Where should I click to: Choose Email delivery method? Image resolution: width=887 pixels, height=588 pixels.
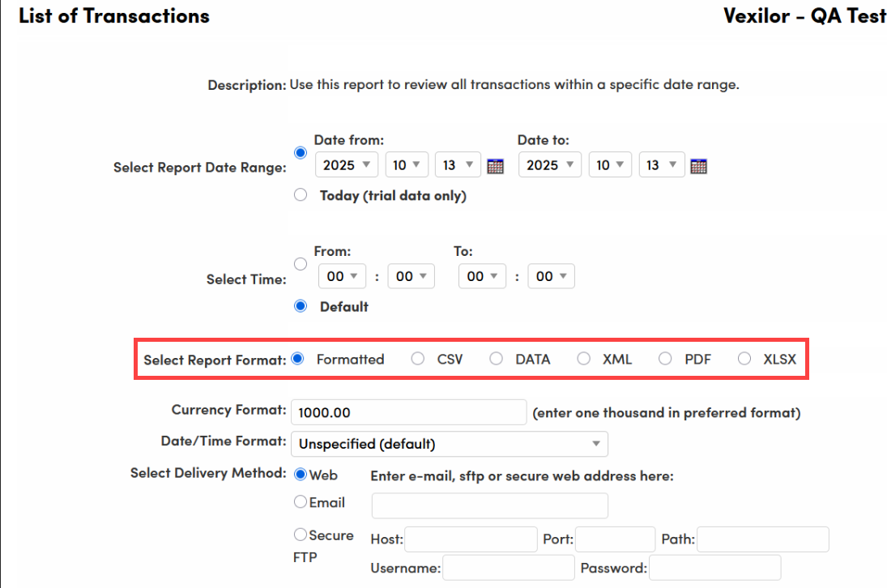pyautogui.click(x=301, y=502)
